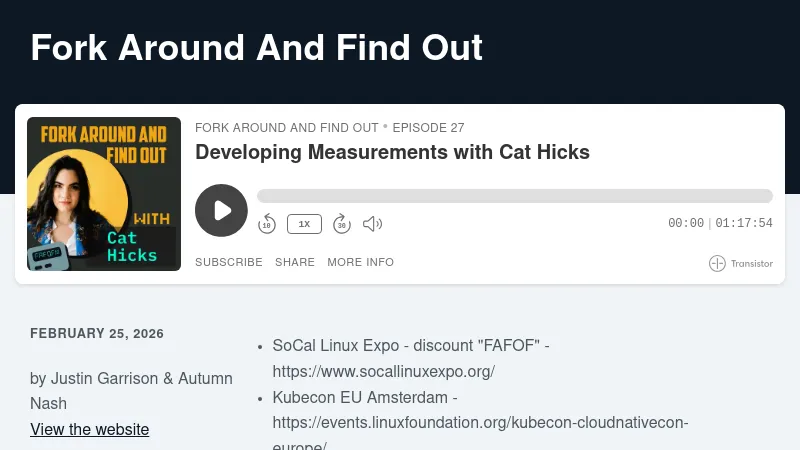Open the View the website link
Image resolution: width=800 pixels, height=450 pixels.
[90, 430]
